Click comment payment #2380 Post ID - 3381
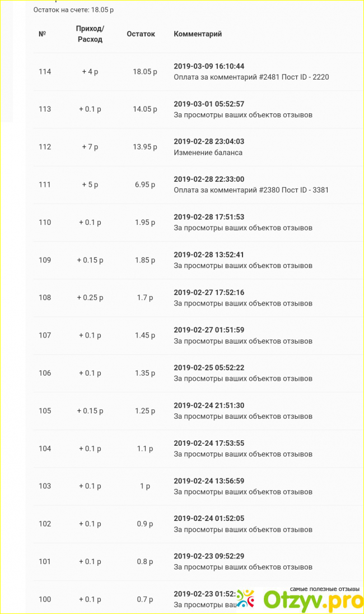Viewport: 364px width, 614px height. click(x=251, y=190)
